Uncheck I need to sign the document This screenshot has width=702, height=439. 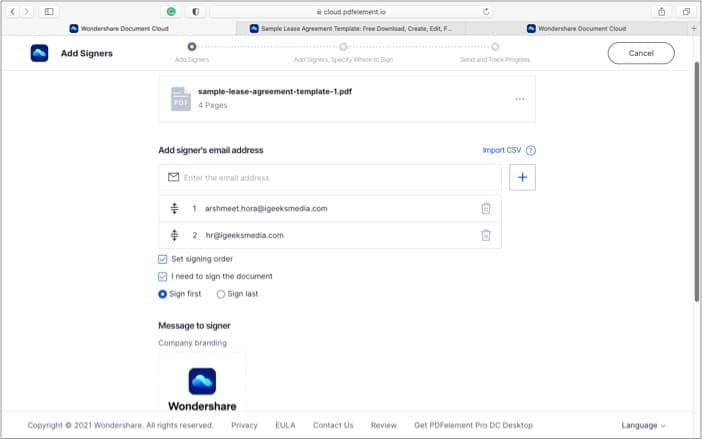[163, 277]
